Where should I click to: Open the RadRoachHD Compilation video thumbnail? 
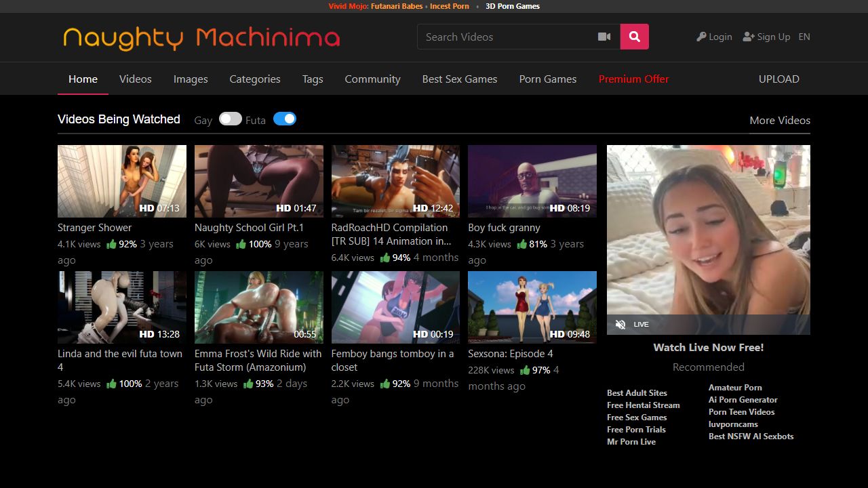click(395, 181)
